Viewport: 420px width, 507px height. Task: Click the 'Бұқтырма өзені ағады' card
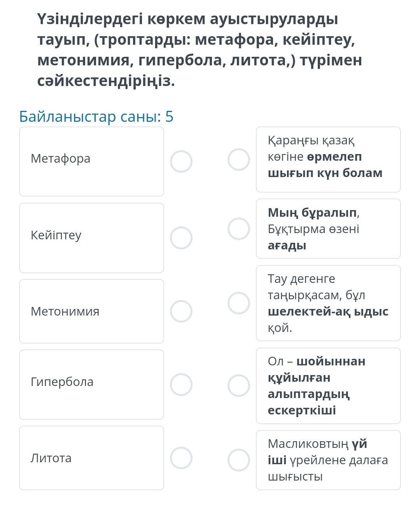[328, 229]
